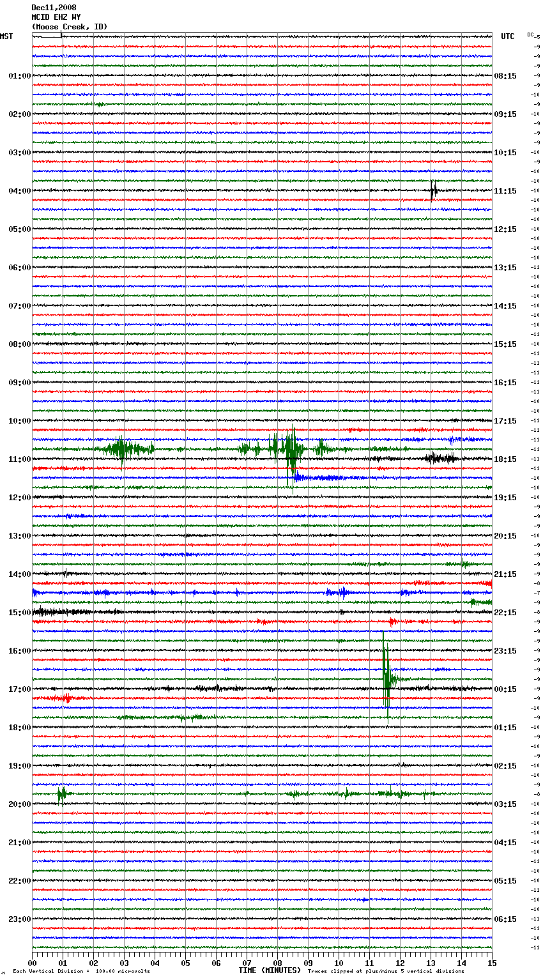Click the 10:00 MST time label
Viewport: 543px width, 980px height.
pos(20,421)
